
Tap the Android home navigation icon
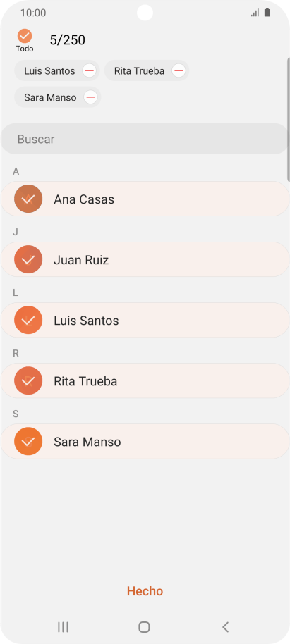coord(144,627)
